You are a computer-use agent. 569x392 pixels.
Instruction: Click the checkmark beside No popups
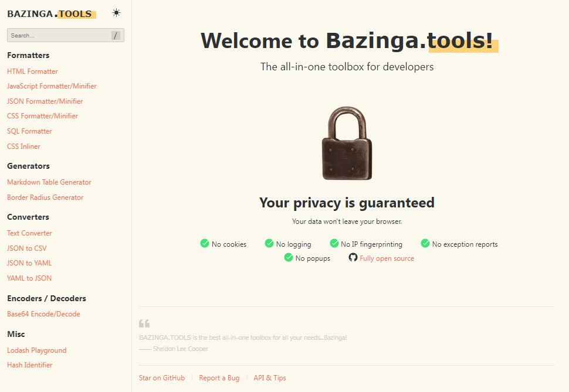point(289,258)
